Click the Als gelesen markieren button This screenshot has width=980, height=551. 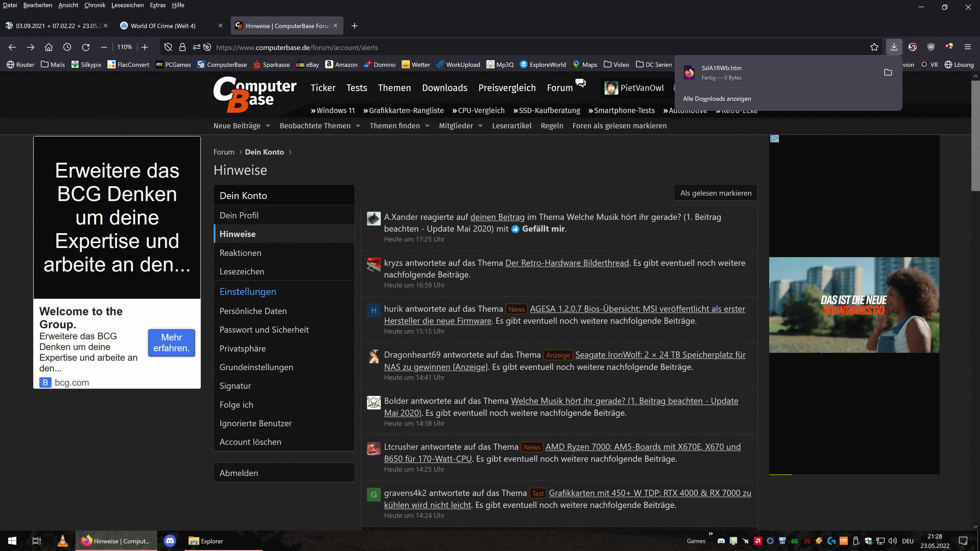coord(716,193)
